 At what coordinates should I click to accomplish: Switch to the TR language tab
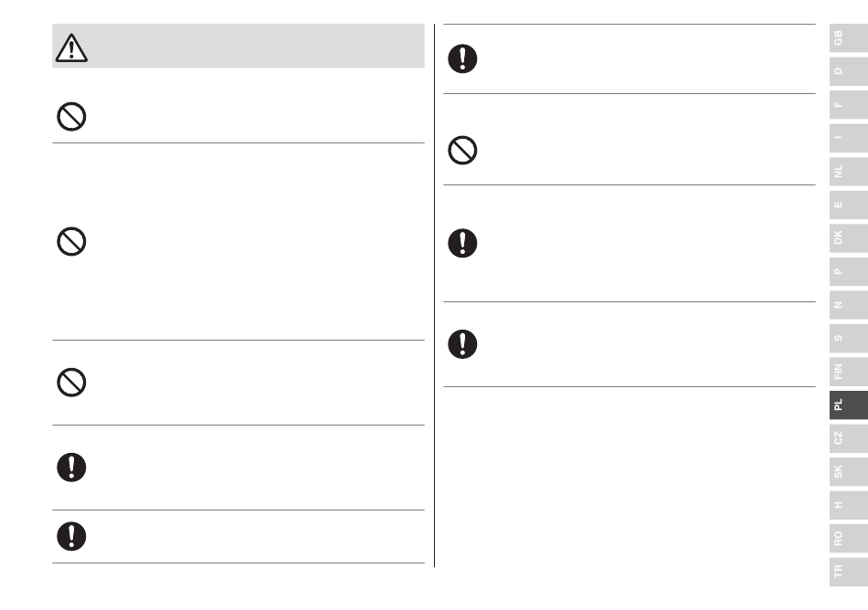click(849, 572)
